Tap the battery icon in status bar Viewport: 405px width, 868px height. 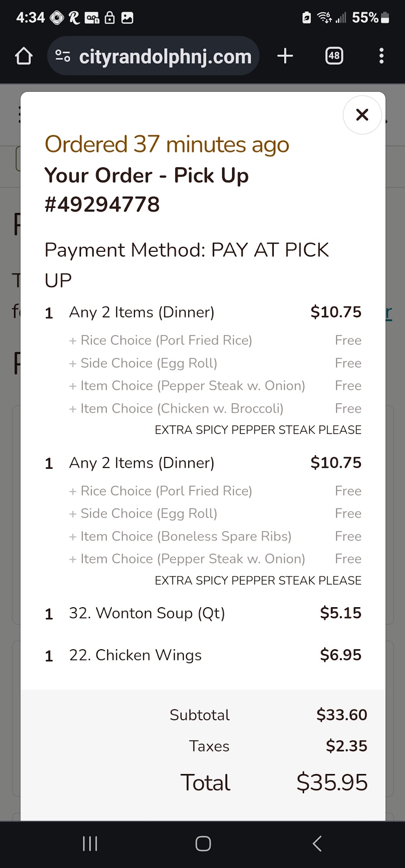[385, 18]
